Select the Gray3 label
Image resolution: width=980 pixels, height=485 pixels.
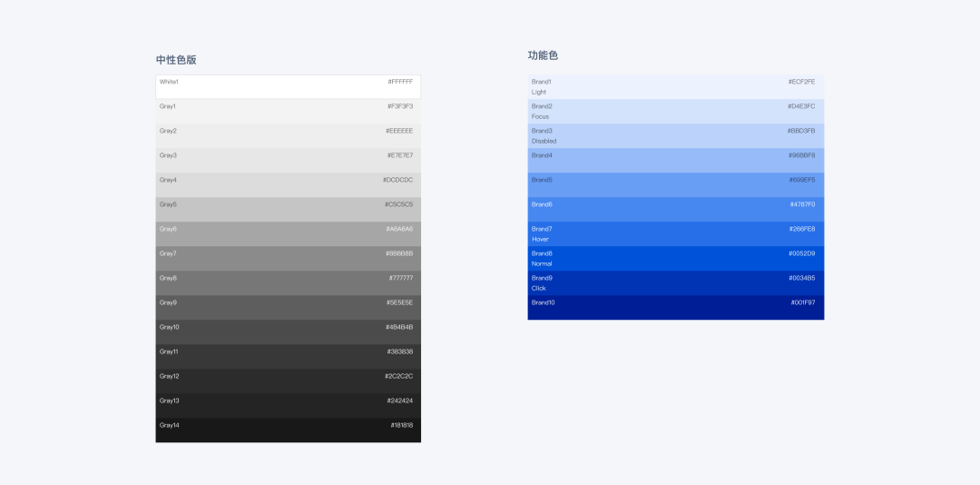(x=168, y=155)
